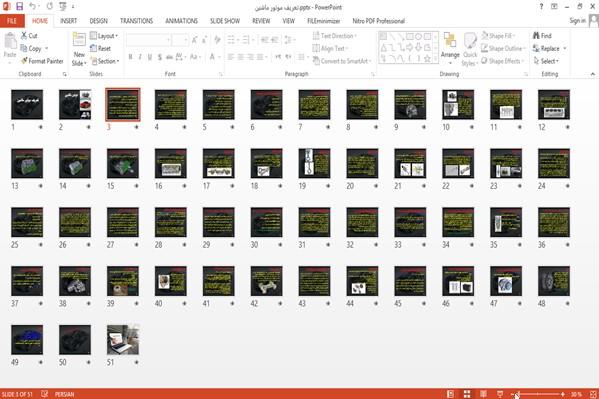Click Clear All Formatting icon

point(217,40)
